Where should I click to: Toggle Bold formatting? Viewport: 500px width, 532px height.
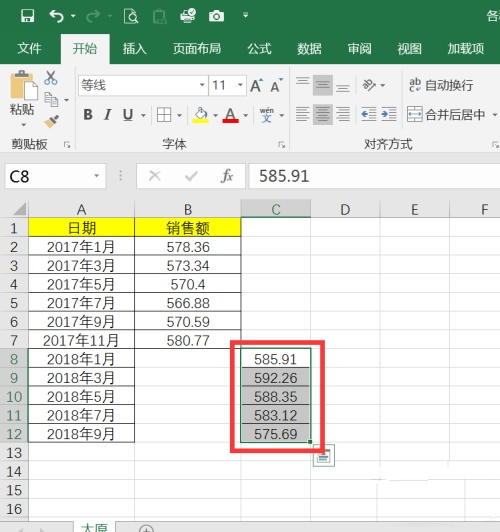(88, 115)
